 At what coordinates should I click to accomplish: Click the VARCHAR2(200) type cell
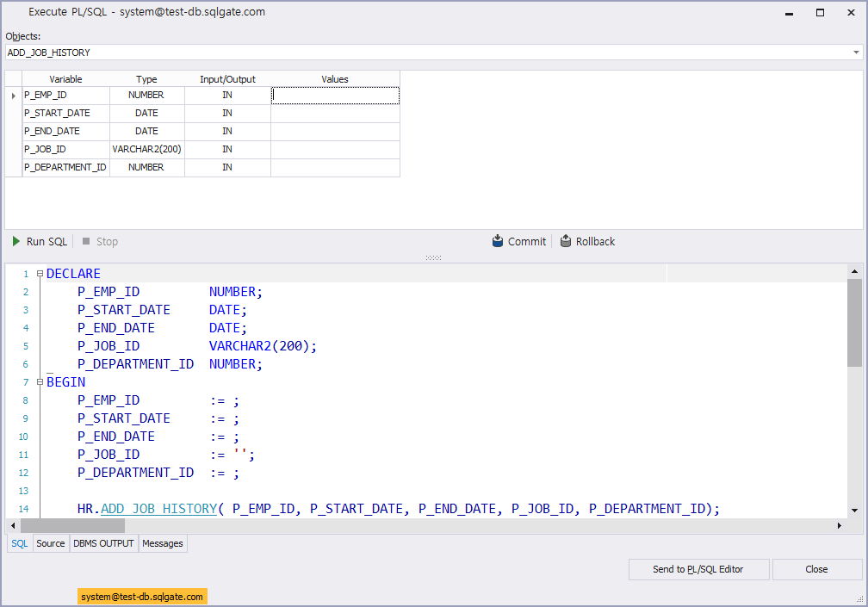pyautogui.click(x=146, y=150)
